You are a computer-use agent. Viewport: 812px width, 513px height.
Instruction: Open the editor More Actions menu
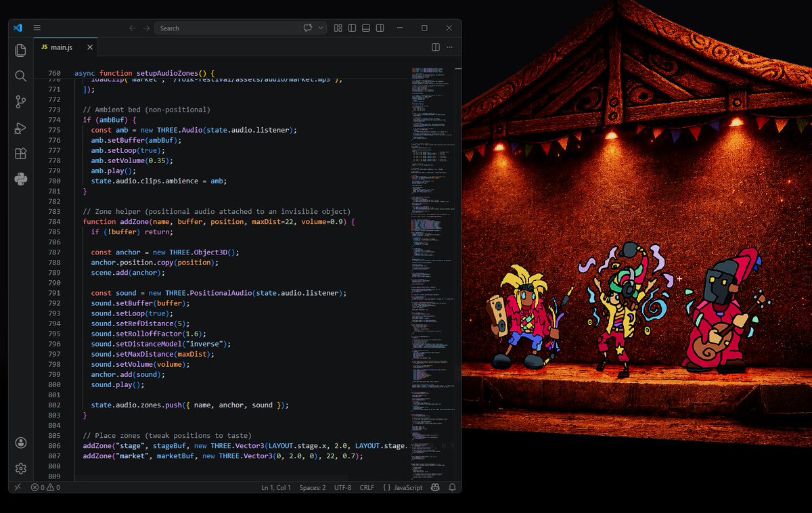(451, 47)
